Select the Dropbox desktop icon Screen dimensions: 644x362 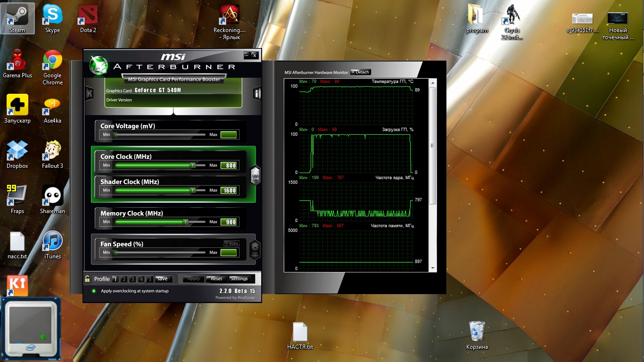click(17, 154)
